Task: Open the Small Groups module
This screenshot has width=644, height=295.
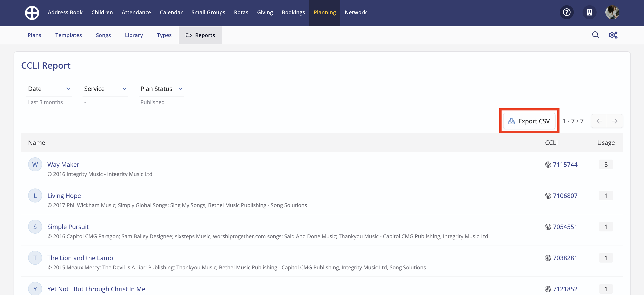Action: pos(208,12)
